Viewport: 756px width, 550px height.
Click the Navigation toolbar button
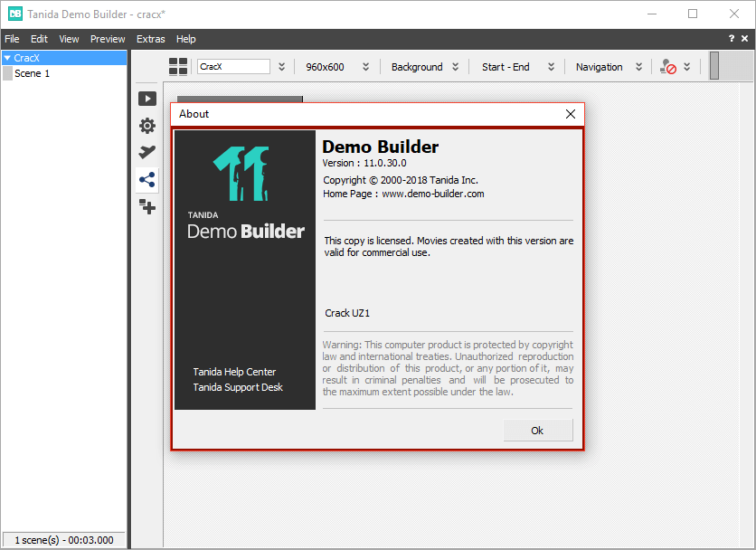[x=600, y=67]
